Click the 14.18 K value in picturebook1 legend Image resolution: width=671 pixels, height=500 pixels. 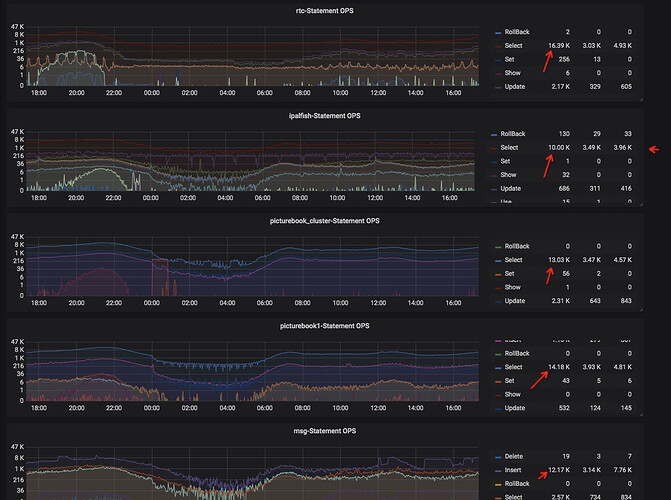[x=559, y=367]
